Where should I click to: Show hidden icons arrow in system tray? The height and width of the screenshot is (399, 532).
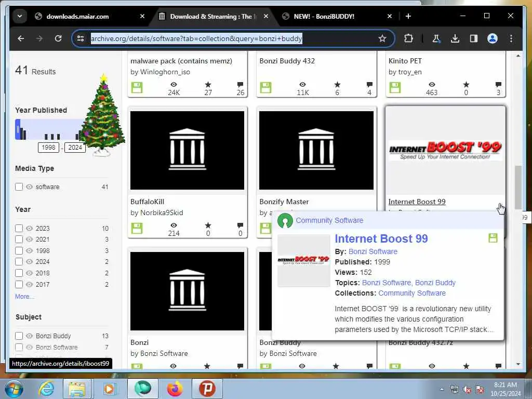coord(442,389)
